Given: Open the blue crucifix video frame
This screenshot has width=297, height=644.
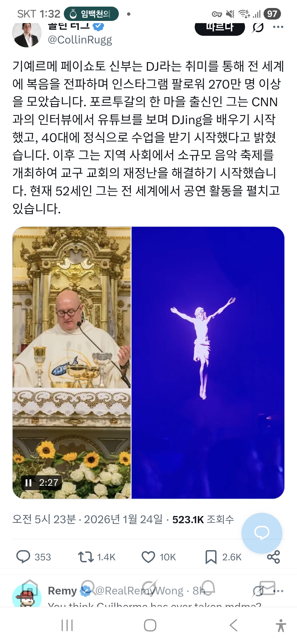Looking at the screenshot, I should [x=208, y=362].
